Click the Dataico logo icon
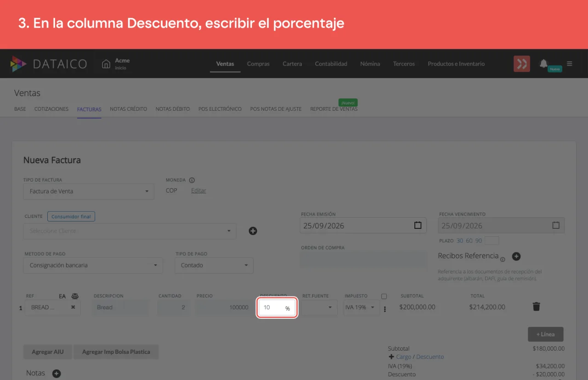The image size is (588, 380). pyautogui.click(x=18, y=64)
